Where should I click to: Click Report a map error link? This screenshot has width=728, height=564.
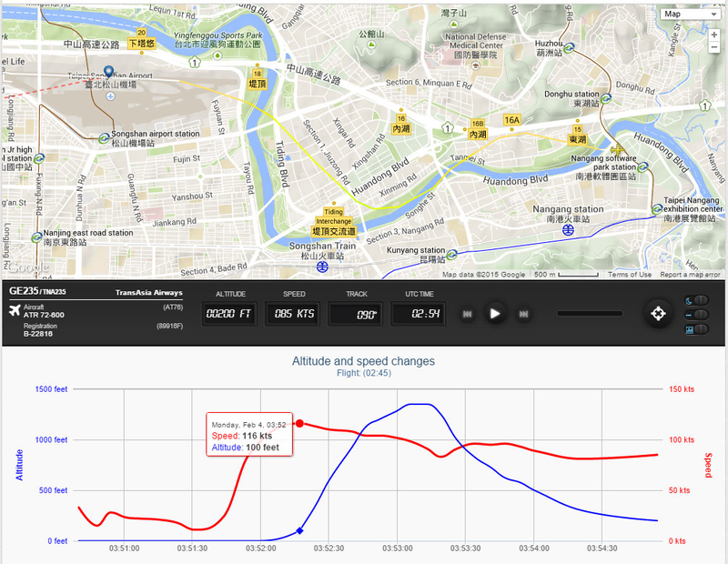tap(690, 275)
